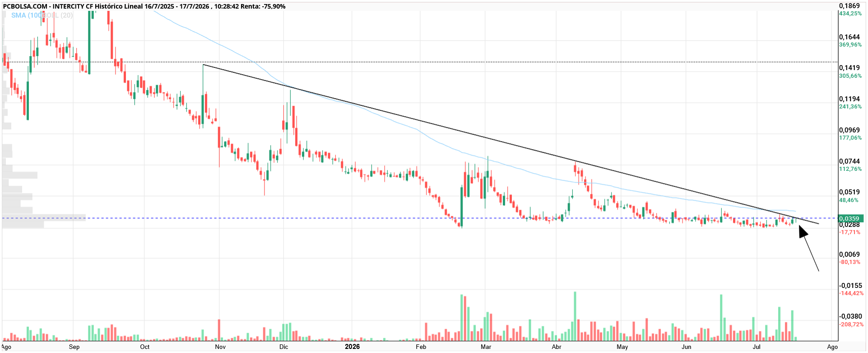Viewport: 868px width, 353px height.
Task: Click the Renta -75,90% value in header
Action: click(x=263, y=6)
